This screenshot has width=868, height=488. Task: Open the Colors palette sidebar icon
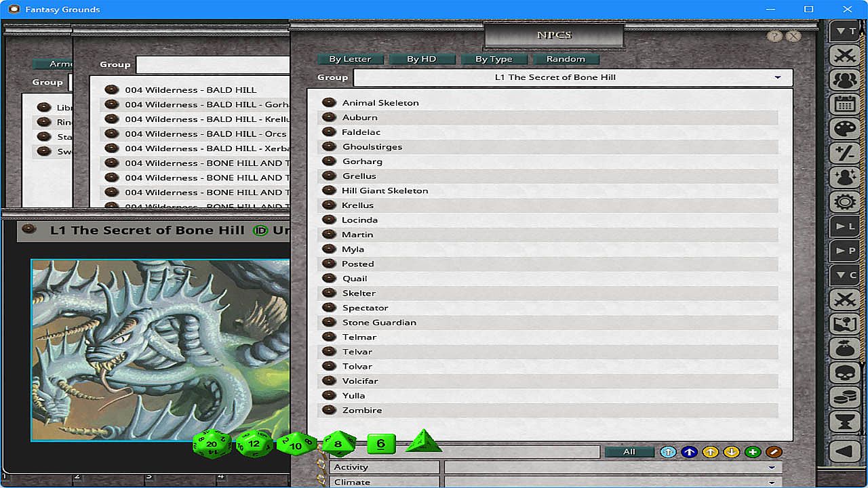point(845,129)
